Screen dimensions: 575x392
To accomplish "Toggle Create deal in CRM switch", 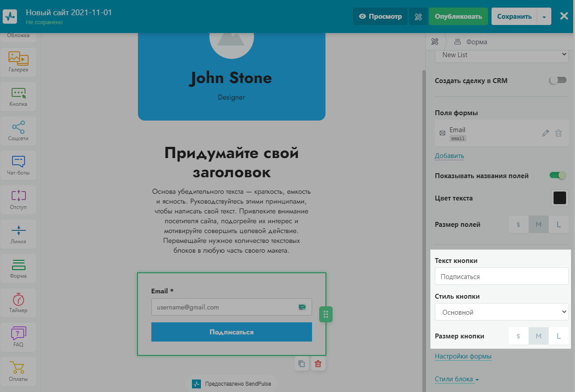I will [x=558, y=80].
